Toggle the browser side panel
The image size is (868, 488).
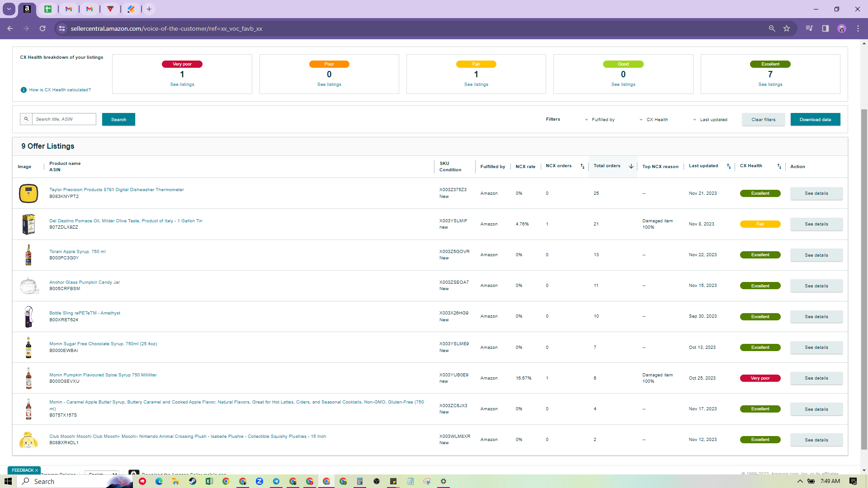point(826,28)
